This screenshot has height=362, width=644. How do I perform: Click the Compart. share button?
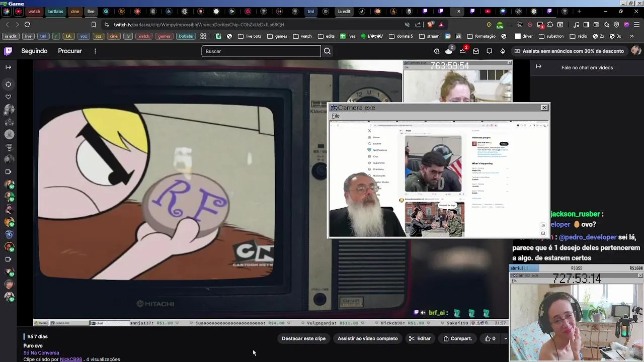(457, 338)
